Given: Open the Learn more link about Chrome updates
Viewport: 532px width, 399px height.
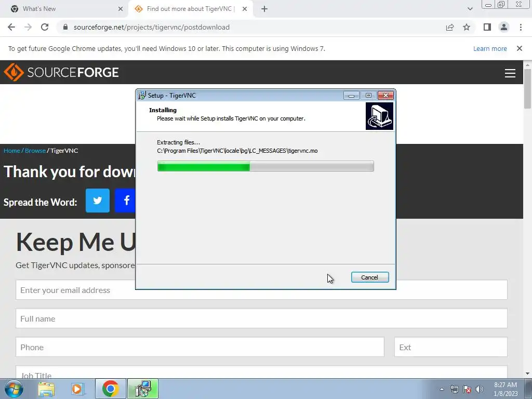Looking at the screenshot, I should pyautogui.click(x=490, y=48).
